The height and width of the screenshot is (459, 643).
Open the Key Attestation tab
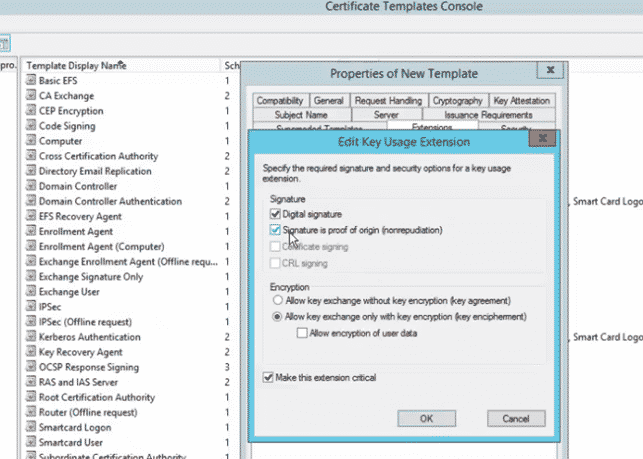522,100
